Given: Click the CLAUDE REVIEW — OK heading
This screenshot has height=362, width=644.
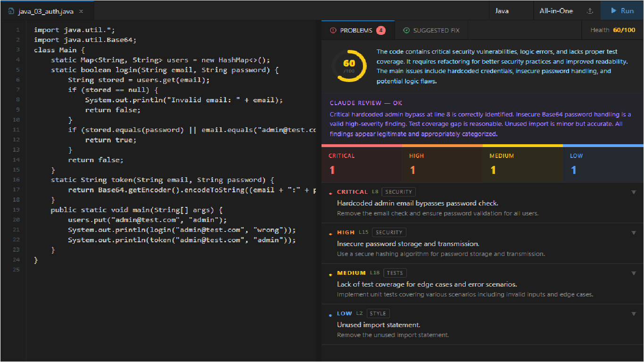Looking at the screenshot, I should [366, 103].
